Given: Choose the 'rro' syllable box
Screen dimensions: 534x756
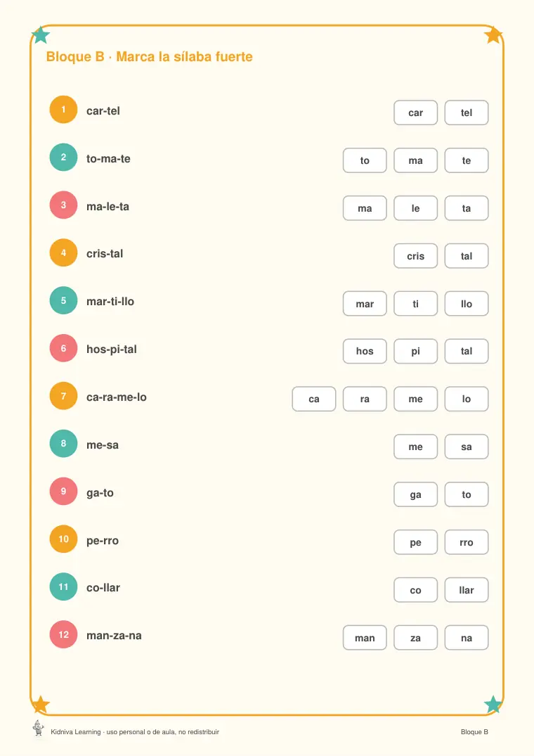Looking at the screenshot, I should click(466, 542).
